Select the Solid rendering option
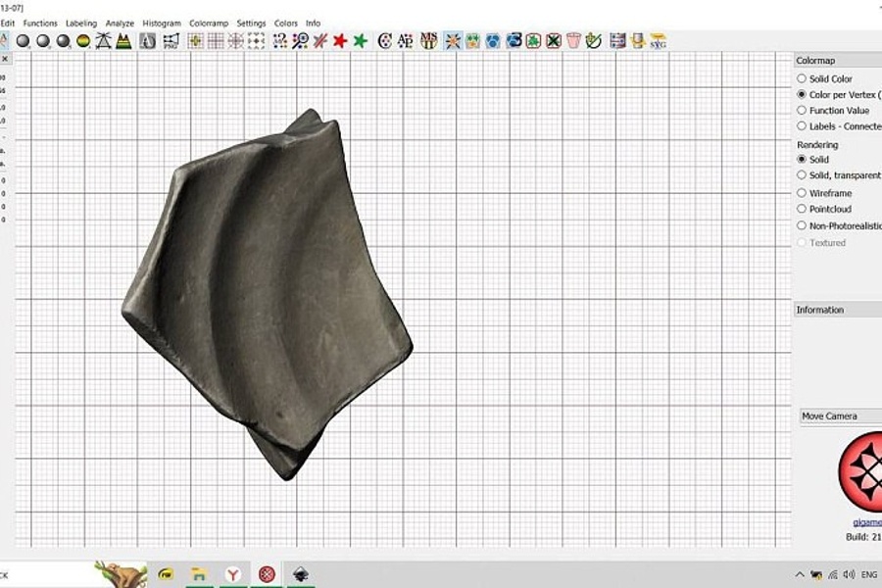 [812, 159]
